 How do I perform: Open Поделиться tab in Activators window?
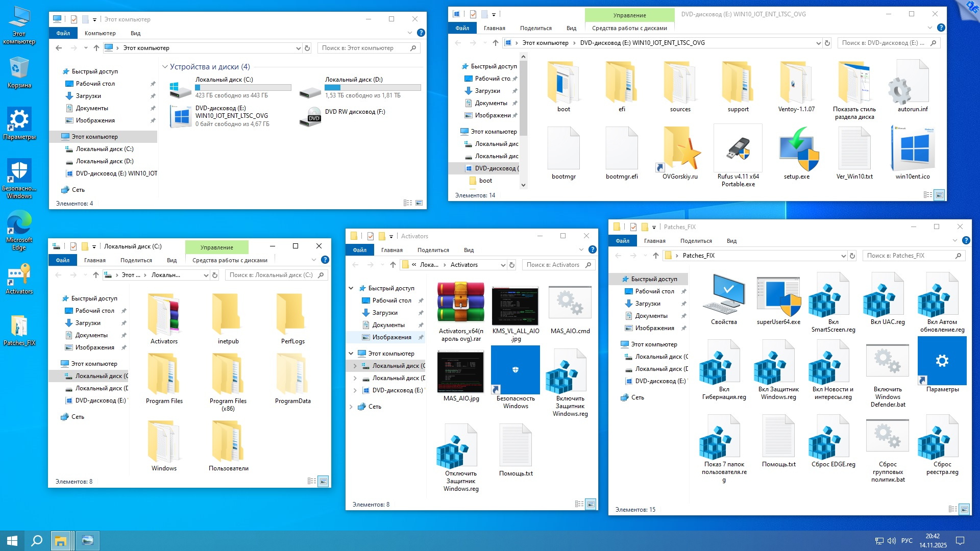(x=433, y=250)
